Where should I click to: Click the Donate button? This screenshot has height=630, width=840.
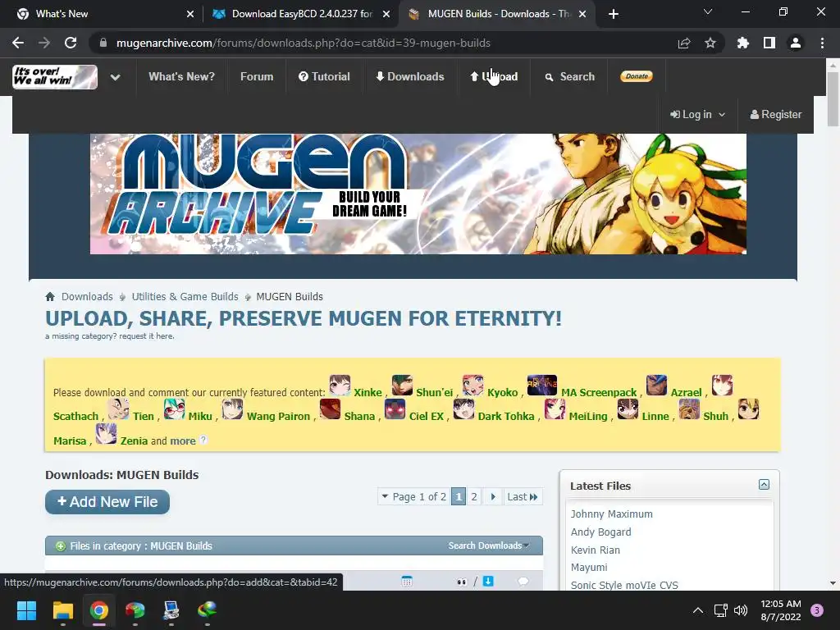pyautogui.click(x=637, y=76)
